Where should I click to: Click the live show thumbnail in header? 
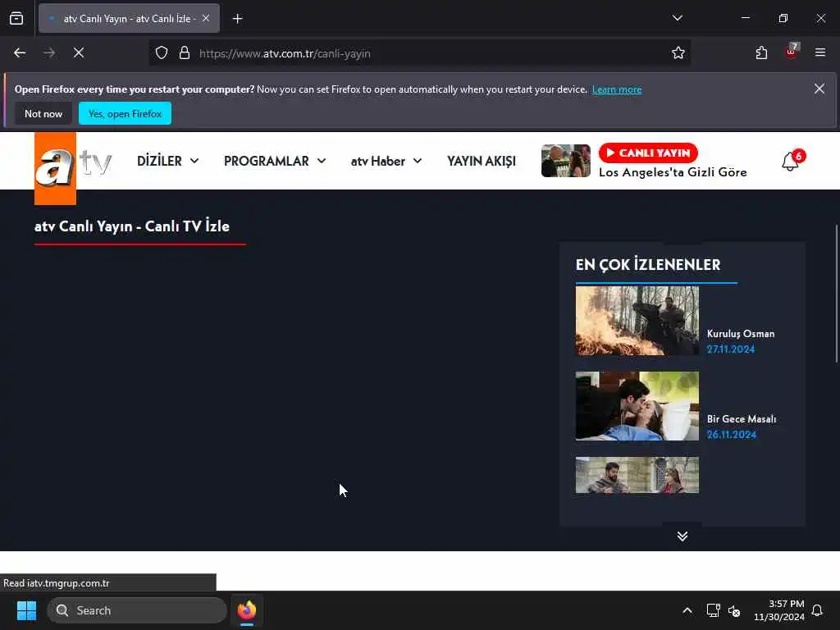566,161
